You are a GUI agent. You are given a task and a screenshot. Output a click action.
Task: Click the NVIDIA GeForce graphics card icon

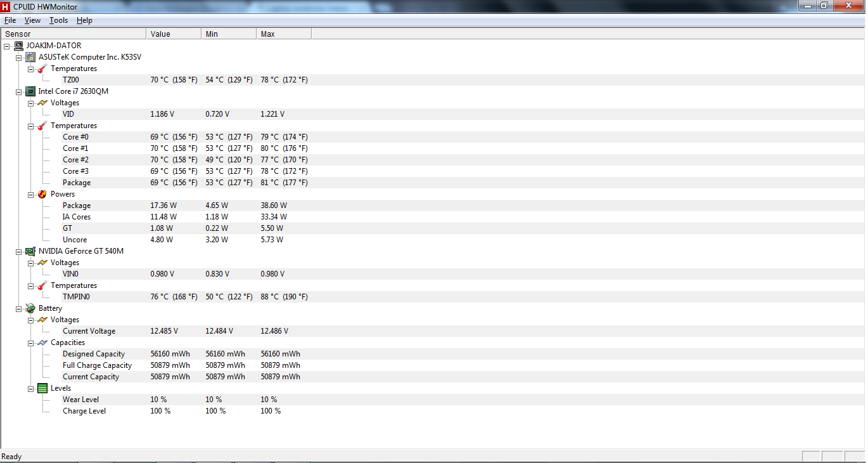pos(30,251)
